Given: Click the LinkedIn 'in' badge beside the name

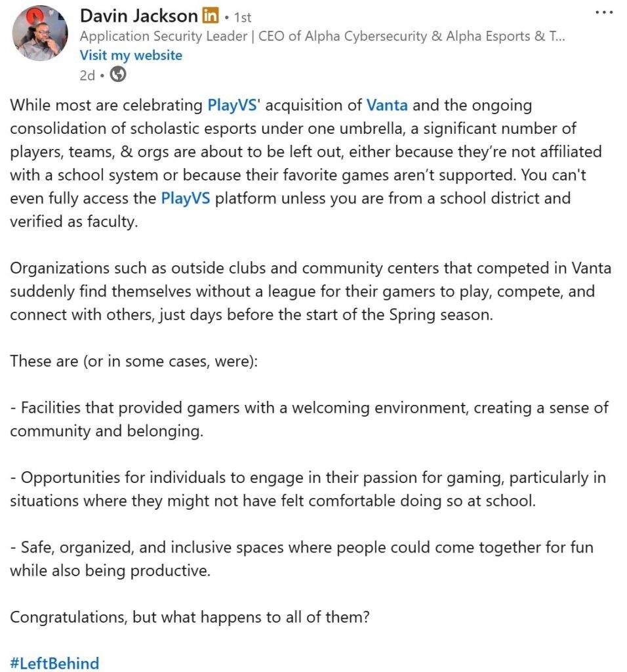Looking at the screenshot, I should click(x=211, y=16).
